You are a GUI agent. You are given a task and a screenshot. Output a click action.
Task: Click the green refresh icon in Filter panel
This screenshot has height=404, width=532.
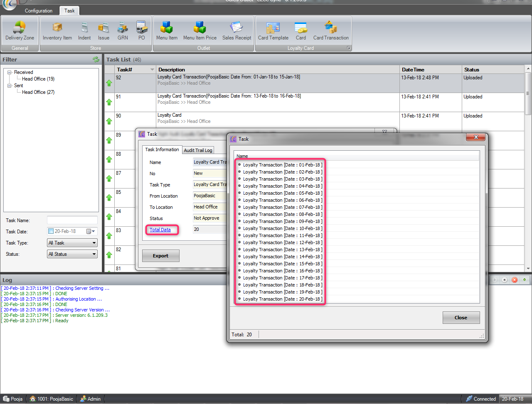[96, 59]
